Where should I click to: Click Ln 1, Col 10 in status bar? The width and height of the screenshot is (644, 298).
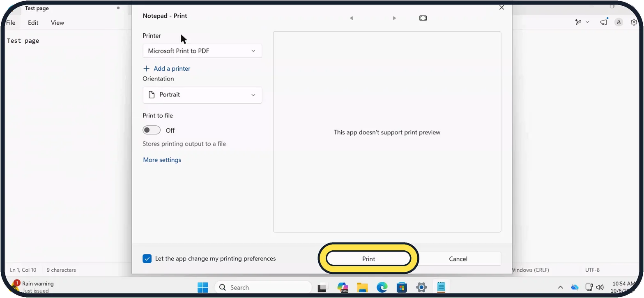coord(23,270)
